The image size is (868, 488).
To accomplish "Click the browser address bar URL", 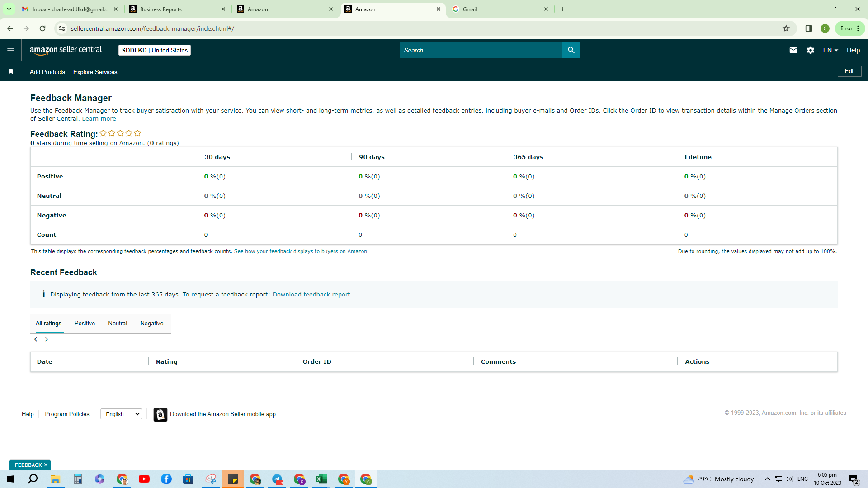I will 152,28.
